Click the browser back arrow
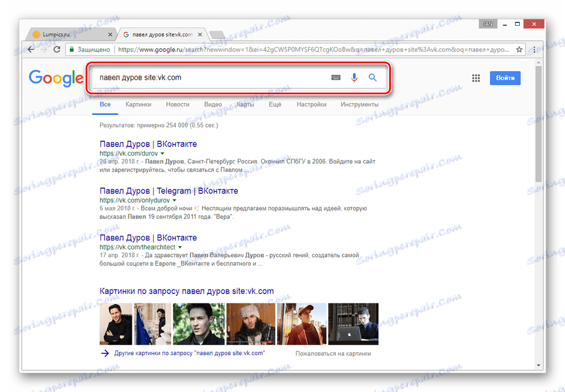The height and width of the screenshot is (392, 565). pyautogui.click(x=31, y=49)
